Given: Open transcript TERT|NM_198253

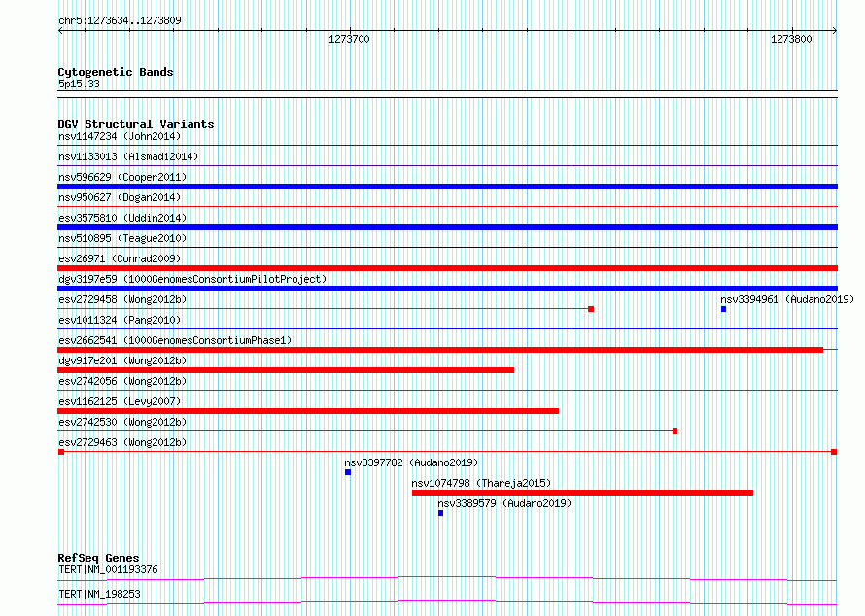Looking at the screenshot, I should tap(99, 594).
